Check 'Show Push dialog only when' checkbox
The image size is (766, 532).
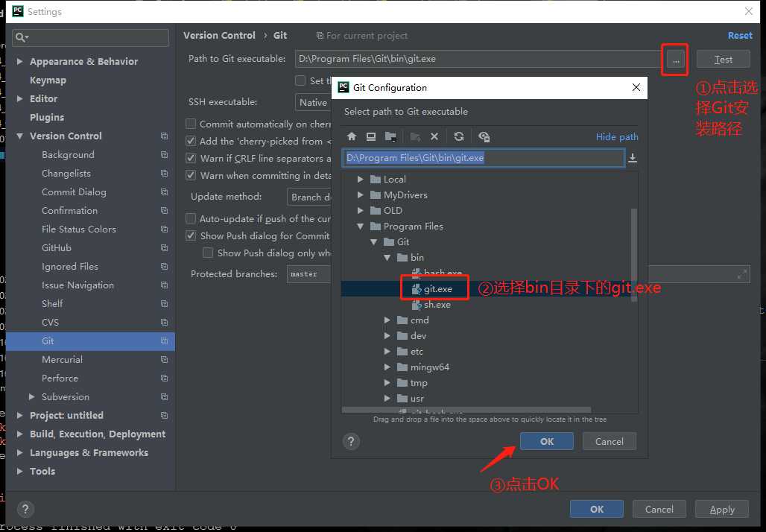(208, 253)
